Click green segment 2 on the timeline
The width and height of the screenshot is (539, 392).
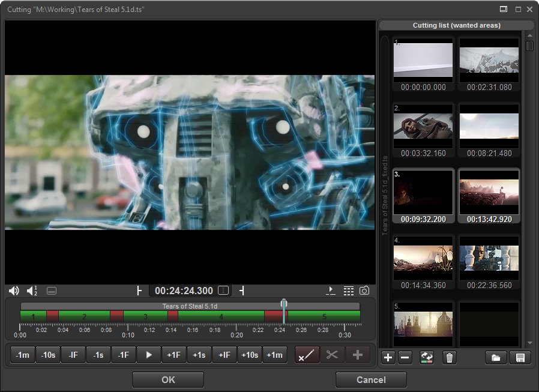84,316
